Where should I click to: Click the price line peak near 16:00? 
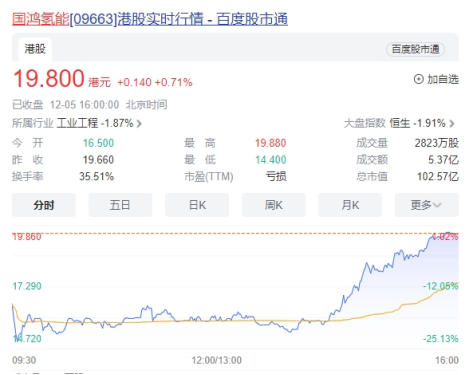(448, 234)
